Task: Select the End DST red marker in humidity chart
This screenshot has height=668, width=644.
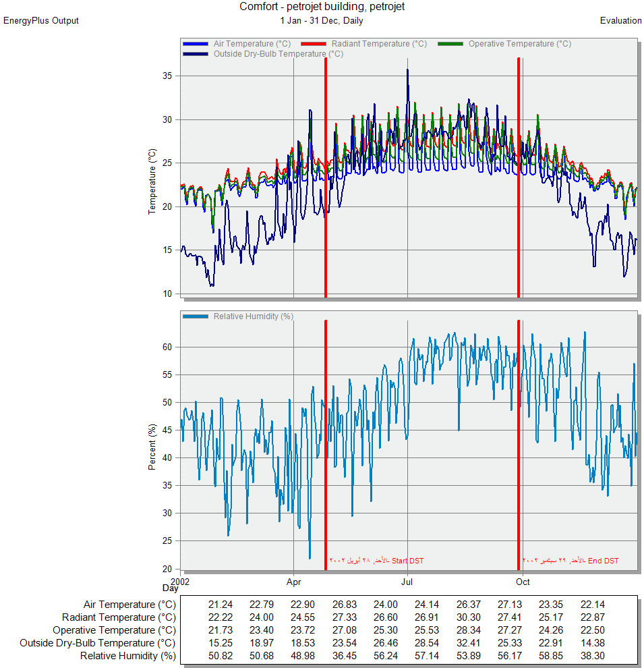Action: click(x=519, y=439)
